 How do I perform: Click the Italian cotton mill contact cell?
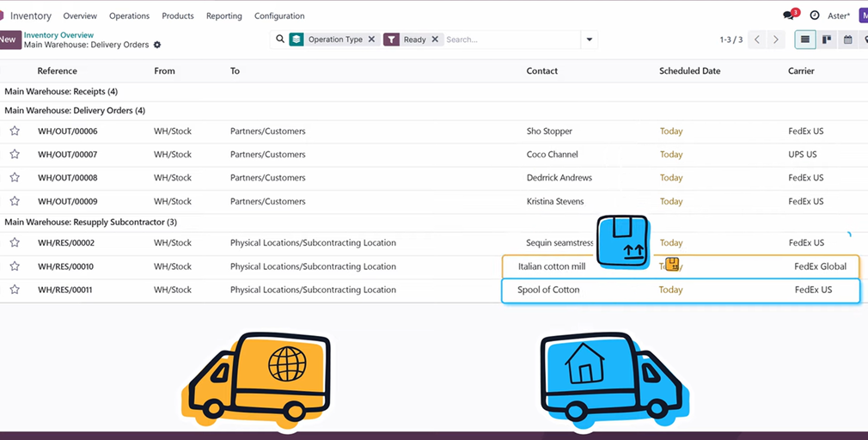coord(552,266)
